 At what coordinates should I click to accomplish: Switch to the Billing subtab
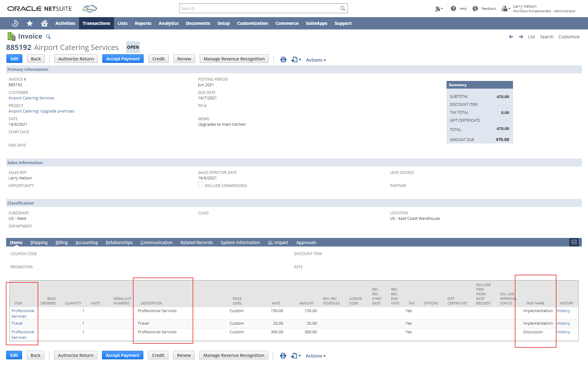tap(62, 243)
